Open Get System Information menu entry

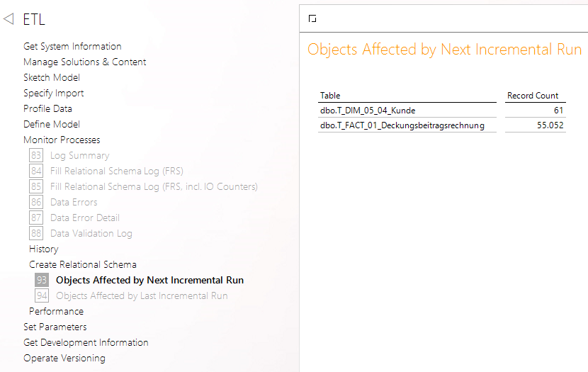click(72, 46)
